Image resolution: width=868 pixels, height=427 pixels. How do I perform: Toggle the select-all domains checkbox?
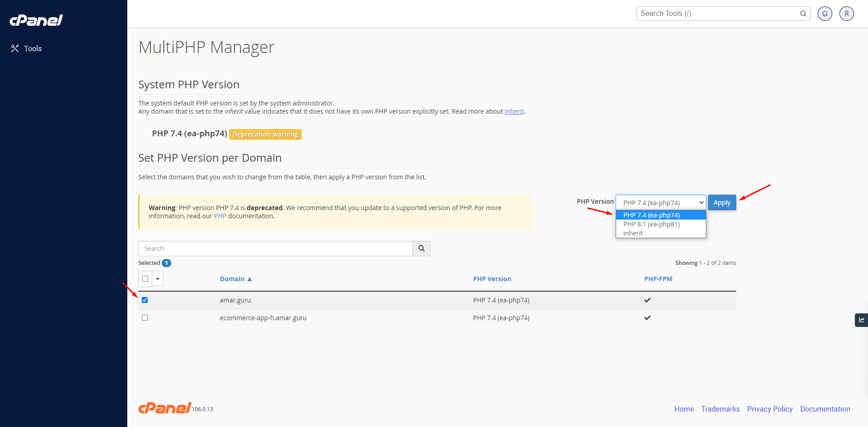click(x=145, y=278)
